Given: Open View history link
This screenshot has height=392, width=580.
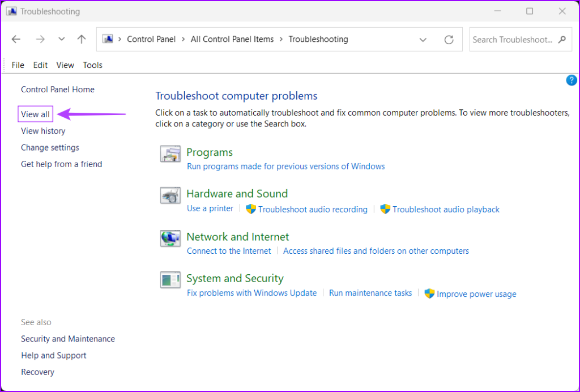Looking at the screenshot, I should coord(43,131).
